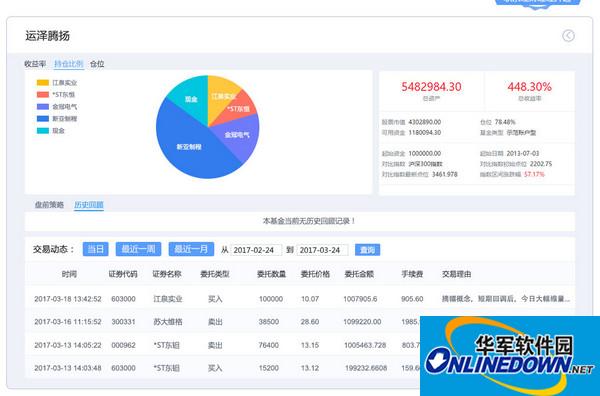Click the fee value 905.60
This screenshot has height=396, width=600.
coord(412,299)
